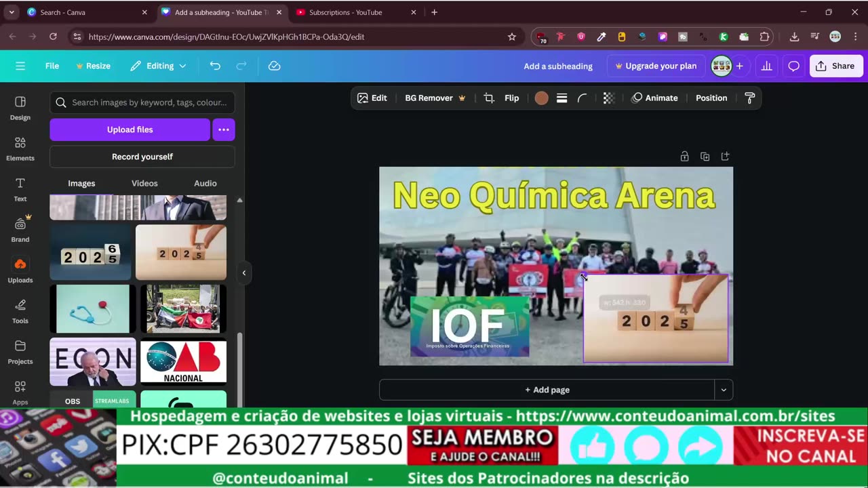
Task: Open Elements panel in sidebar
Action: [20, 148]
